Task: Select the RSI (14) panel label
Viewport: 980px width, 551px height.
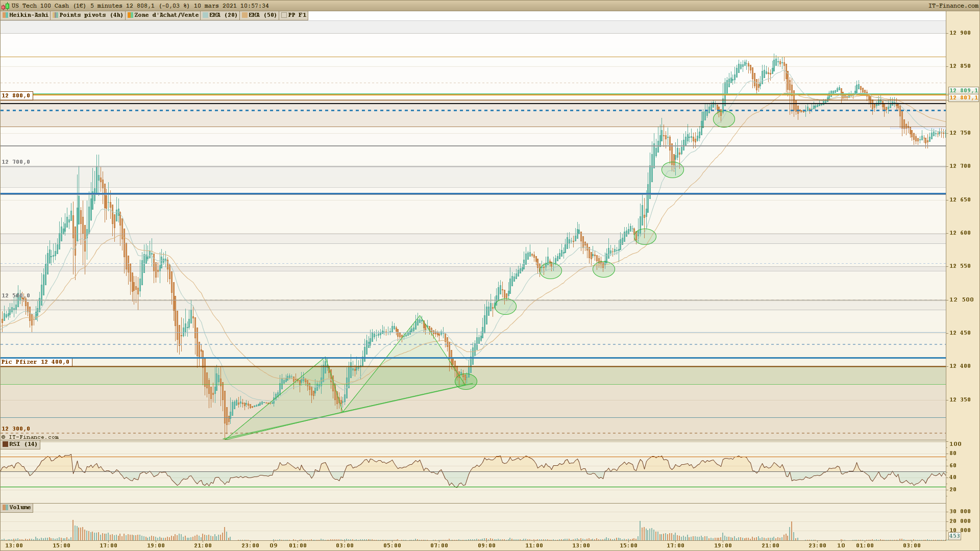Action: (x=23, y=444)
